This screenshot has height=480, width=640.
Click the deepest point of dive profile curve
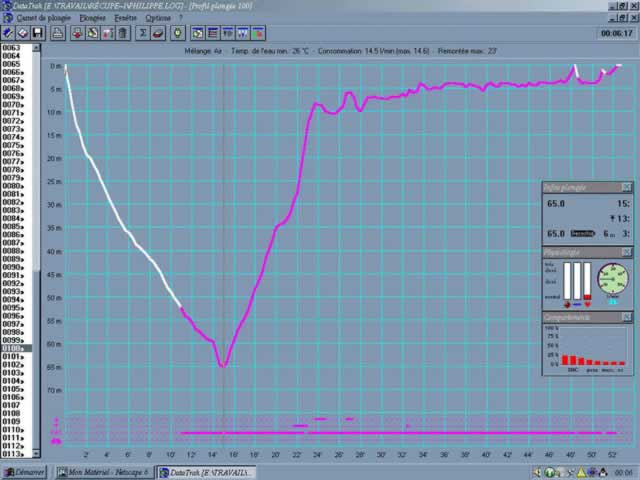tap(223, 366)
